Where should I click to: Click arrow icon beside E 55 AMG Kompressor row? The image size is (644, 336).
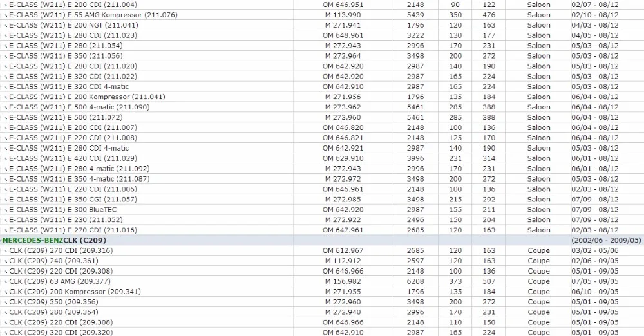6,15
